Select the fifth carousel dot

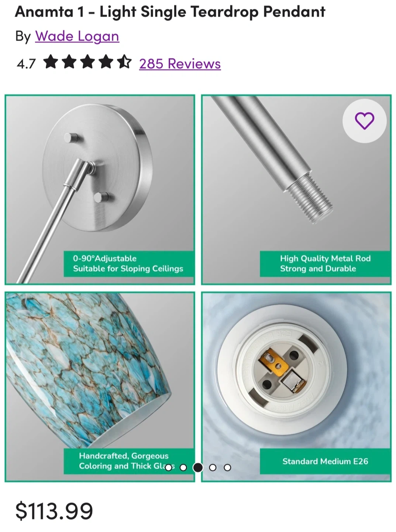point(227,467)
